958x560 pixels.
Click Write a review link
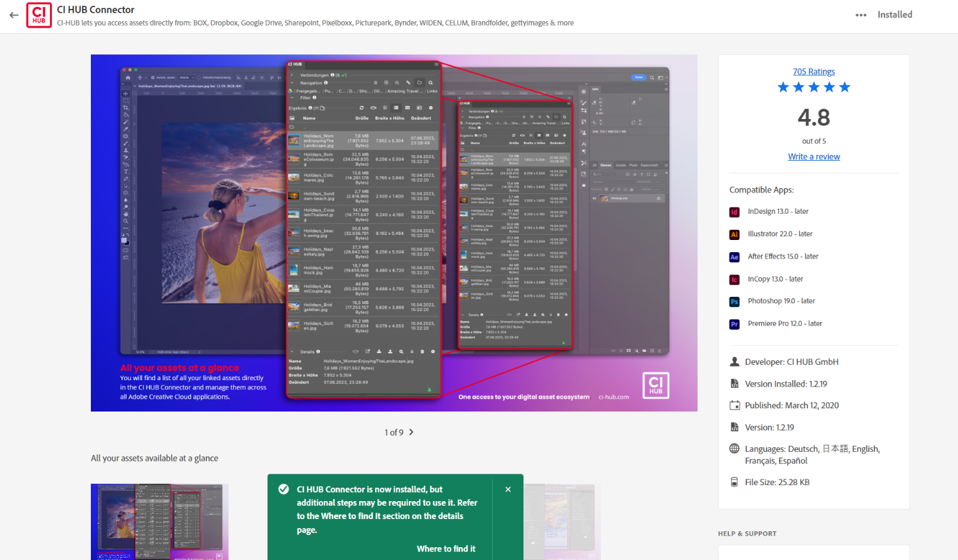pos(814,157)
